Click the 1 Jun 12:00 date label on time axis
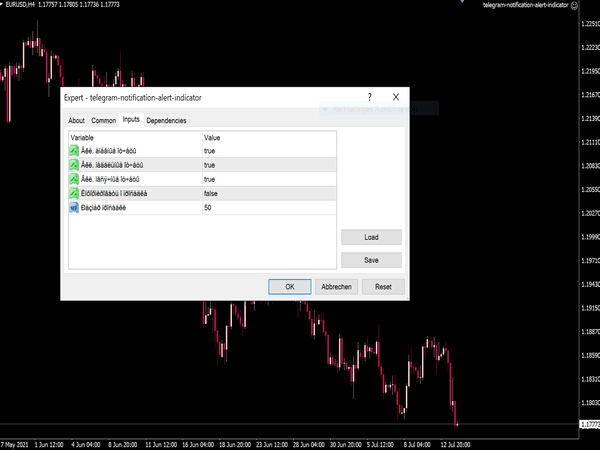The width and height of the screenshot is (600, 450). point(49,445)
